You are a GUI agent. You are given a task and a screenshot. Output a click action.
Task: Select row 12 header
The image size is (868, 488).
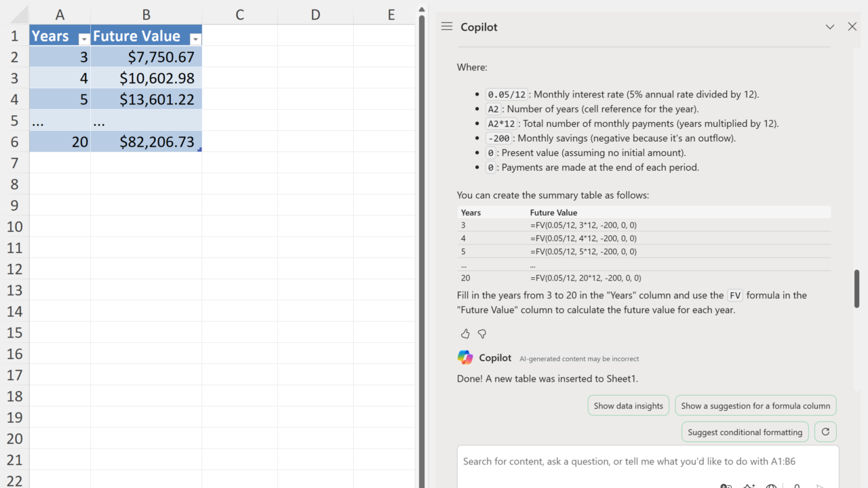tap(14, 269)
